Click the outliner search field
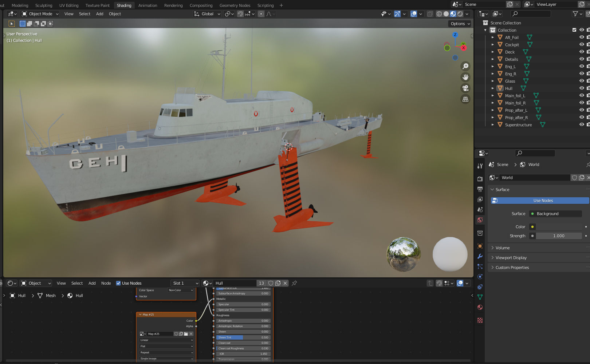Screen dimensions: 590x364 coord(531,14)
